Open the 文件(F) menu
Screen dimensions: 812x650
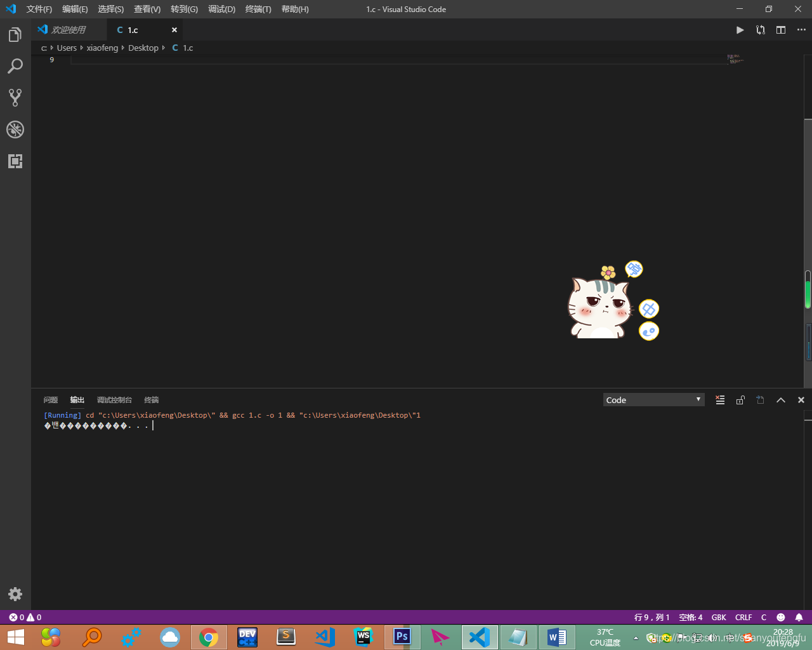[39, 9]
